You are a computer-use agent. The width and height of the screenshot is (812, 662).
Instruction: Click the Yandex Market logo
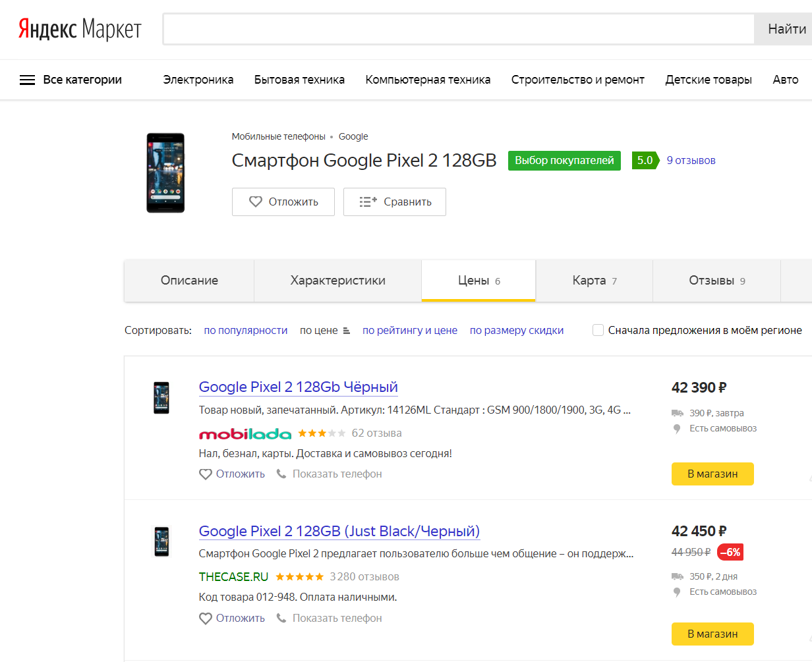(x=79, y=29)
